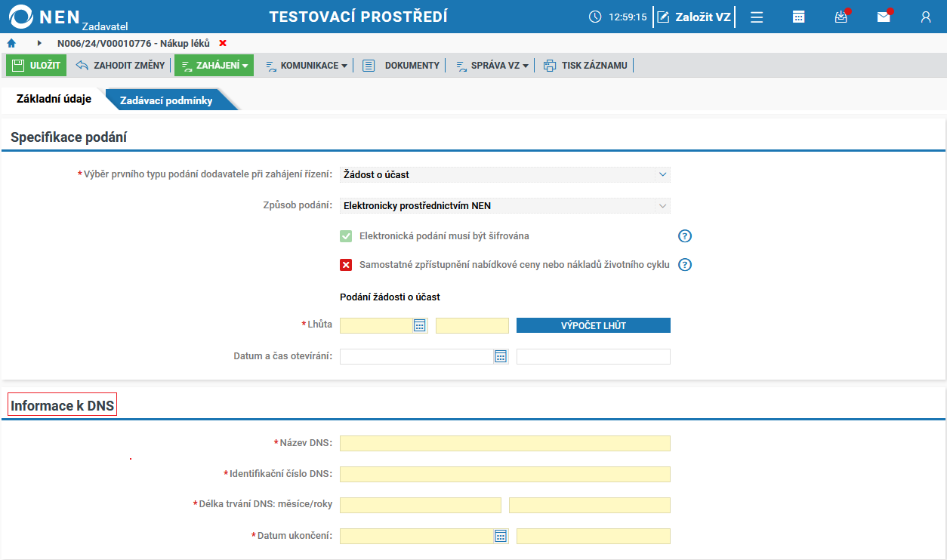Show help for encrypted electronic submissions
The image size is (947, 560).
pos(685,236)
